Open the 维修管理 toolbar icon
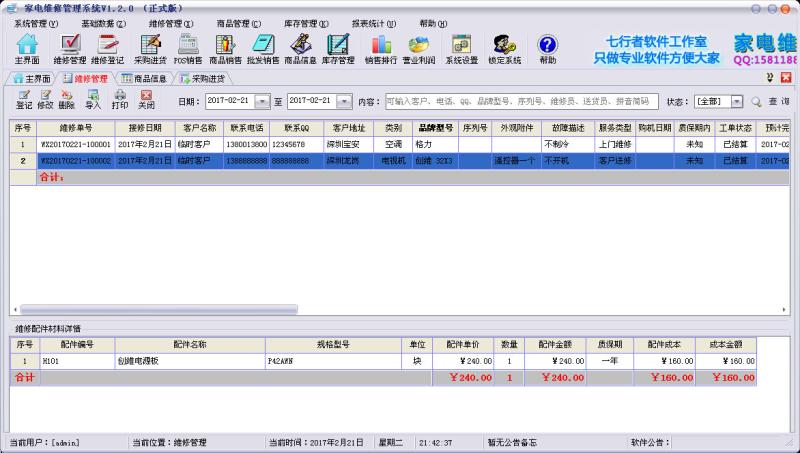 click(70, 49)
